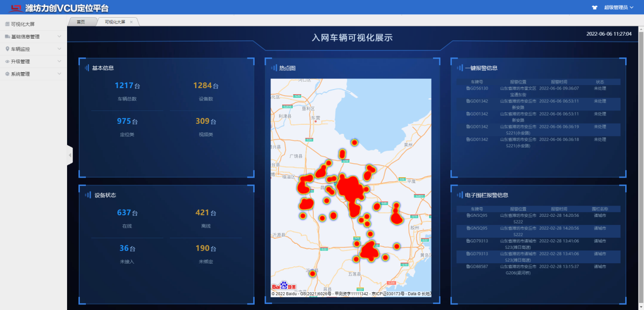This screenshot has width=644, height=310.
Task: Select fence alarm row 鲁GD88587
Action: 538,269
